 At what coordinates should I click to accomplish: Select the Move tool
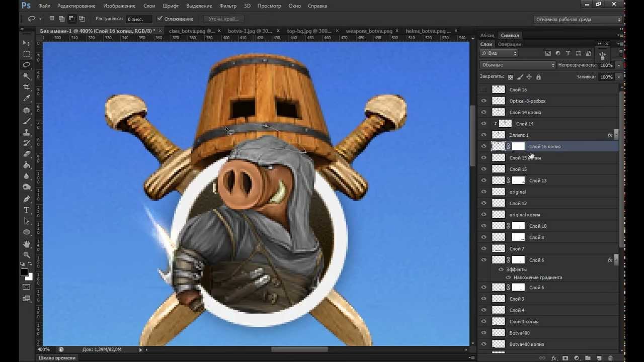tap(27, 43)
